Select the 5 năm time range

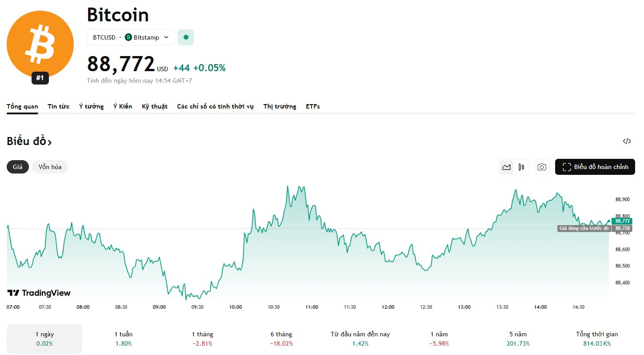[518, 339]
